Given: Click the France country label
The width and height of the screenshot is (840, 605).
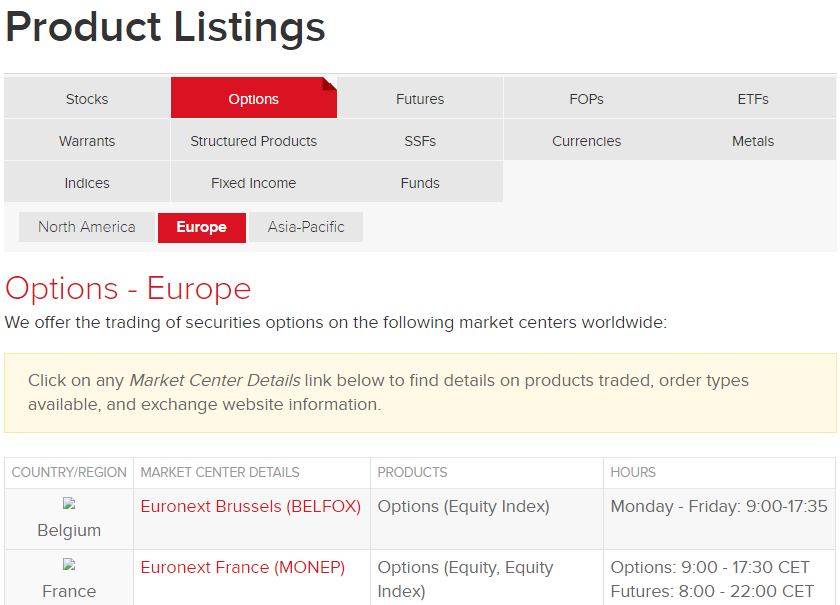Looking at the screenshot, I should [x=69, y=591].
